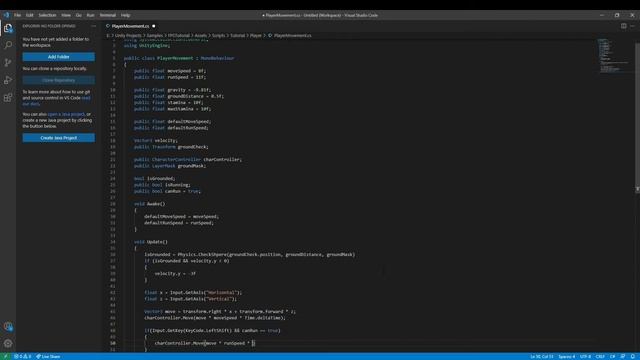Viewport: 640px width, 360px height.
Task: Click the public class PlayerMovement declaration
Action: [x=179, y=58]
